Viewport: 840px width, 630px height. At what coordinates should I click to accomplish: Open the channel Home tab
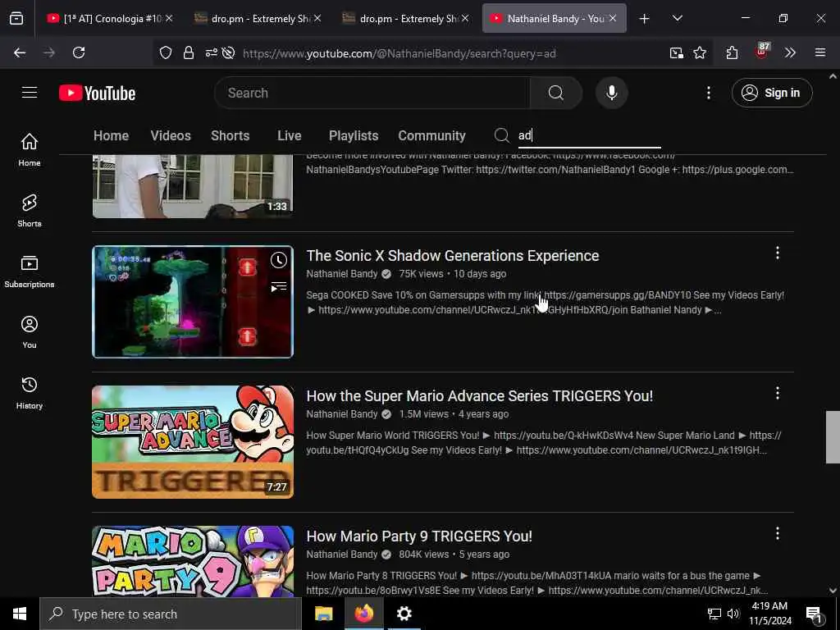pyautogui.click(x=111, y=135)
